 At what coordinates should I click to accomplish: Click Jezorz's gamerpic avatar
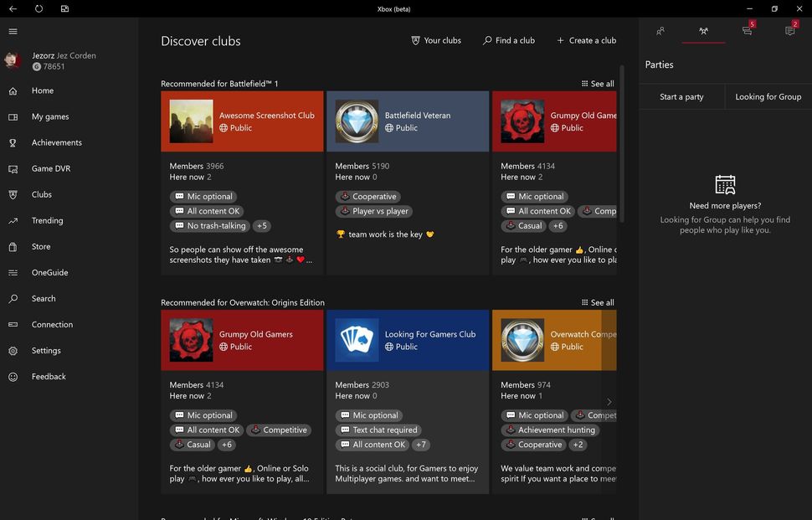[x=11, y=59]
